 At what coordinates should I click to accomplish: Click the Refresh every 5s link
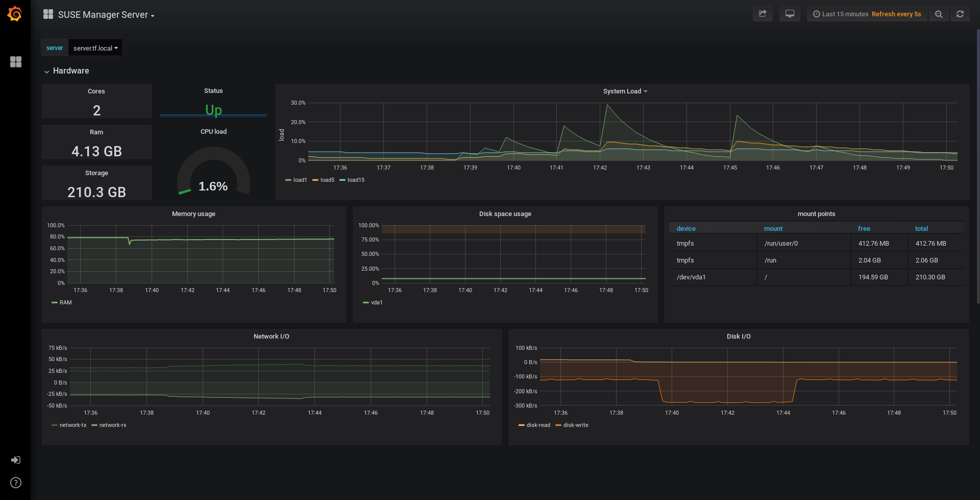[896, 14]
